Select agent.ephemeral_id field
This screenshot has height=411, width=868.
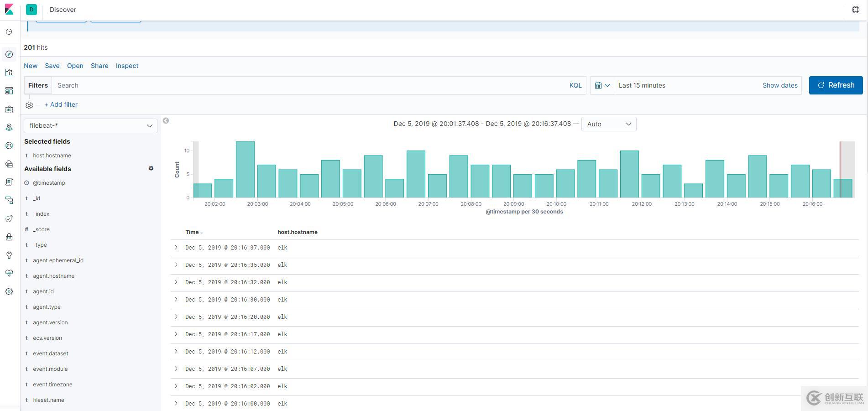coord(58,260)
